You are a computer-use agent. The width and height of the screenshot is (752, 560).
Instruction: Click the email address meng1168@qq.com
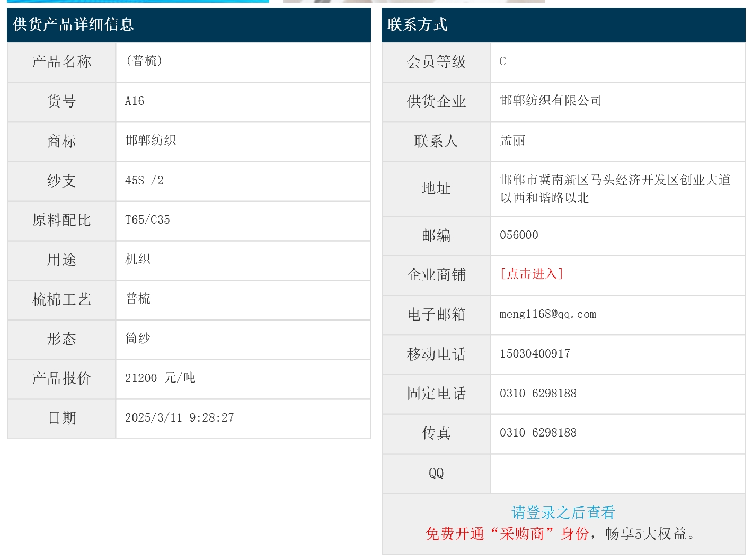click(x=547, y=314)
